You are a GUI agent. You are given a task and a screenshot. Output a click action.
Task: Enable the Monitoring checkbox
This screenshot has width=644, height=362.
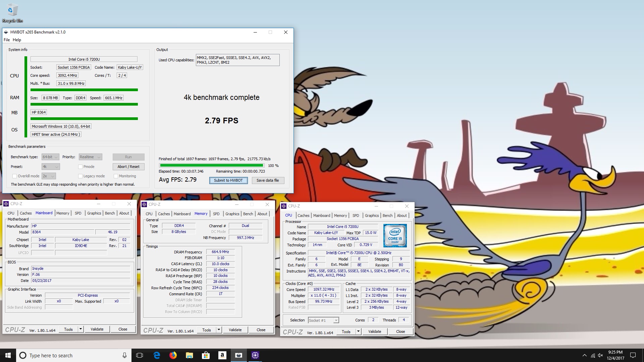point(116,176)
